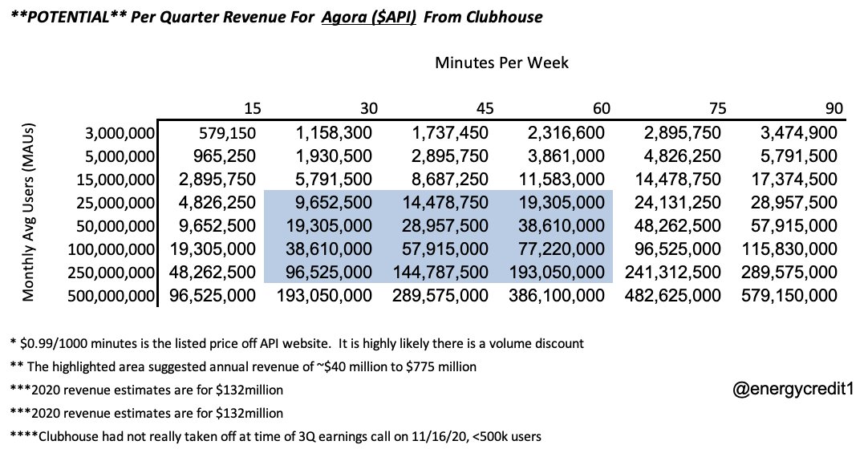This screenshot has height=457, width=868.
Task: Select column header 15
Action: (x=253, y=108)
